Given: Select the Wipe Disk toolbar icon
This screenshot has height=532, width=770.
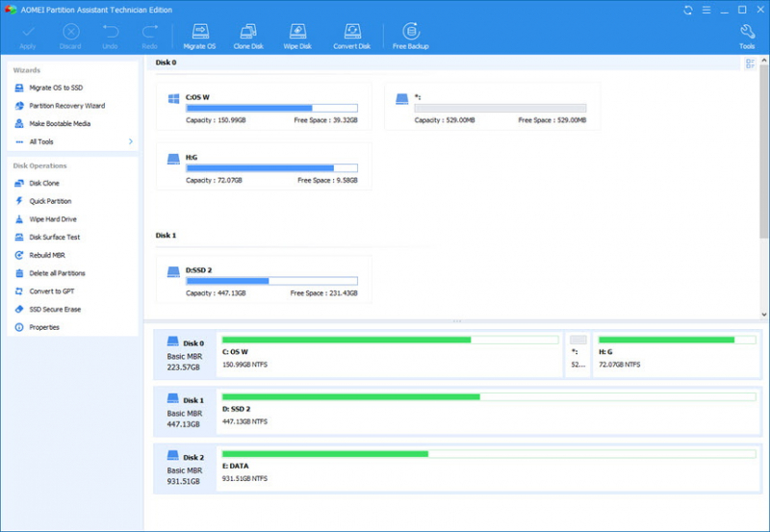Looking at the screenshot, I should 299,32.
